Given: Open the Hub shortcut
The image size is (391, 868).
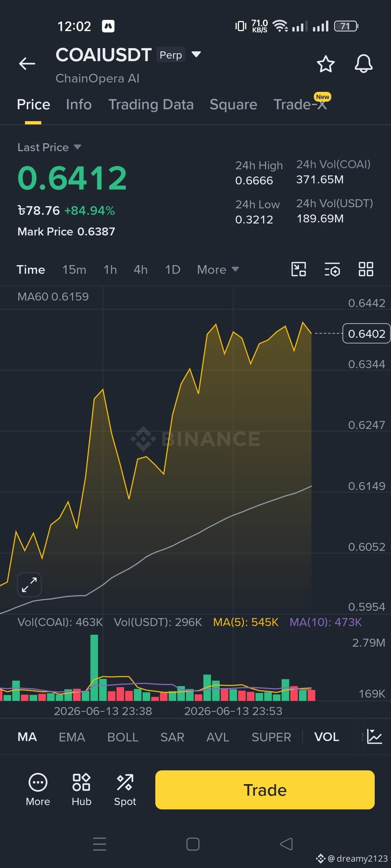Looking at the screenshot, I should tap(81, 790).
